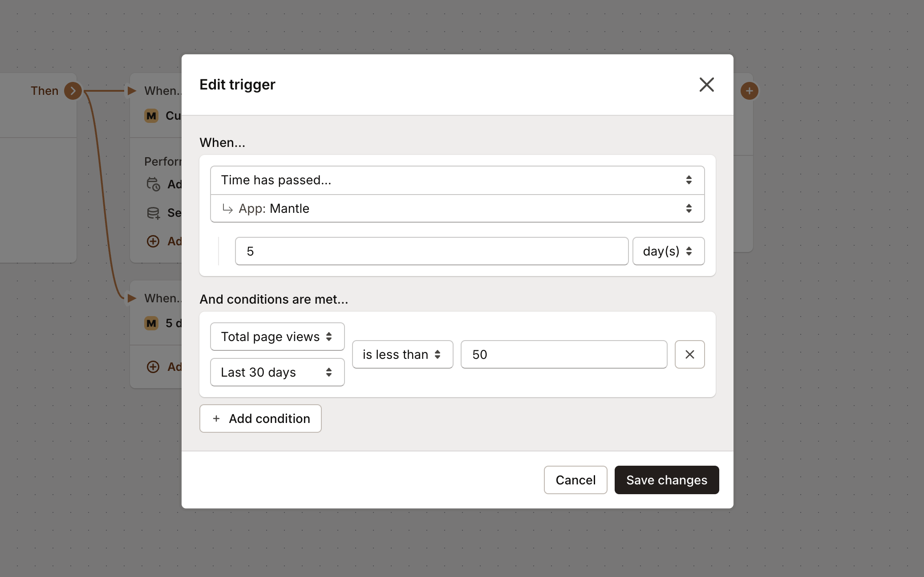Screen dimensions: 924x577
Task: Click the remove condition X icon
Action: pyautogui.click(x=689, y=354)
